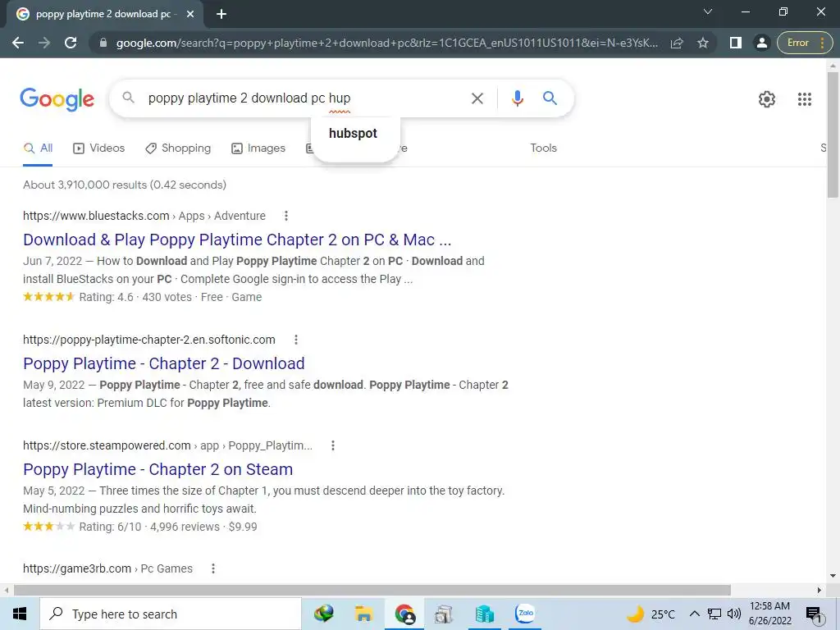Viewport: 840px width, 630px height.
Task: Click the game3rb.com URL breadcrumb
Action: pos(107,569)
